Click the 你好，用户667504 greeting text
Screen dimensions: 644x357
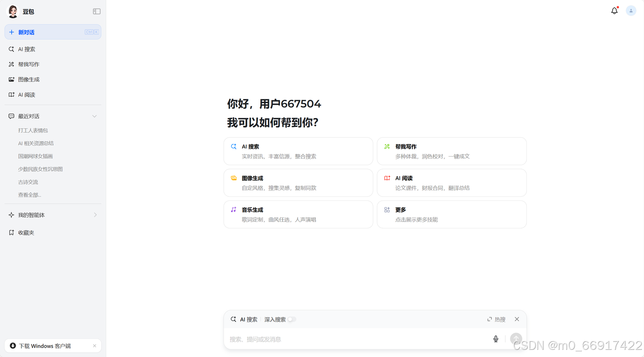click(274, 104)
